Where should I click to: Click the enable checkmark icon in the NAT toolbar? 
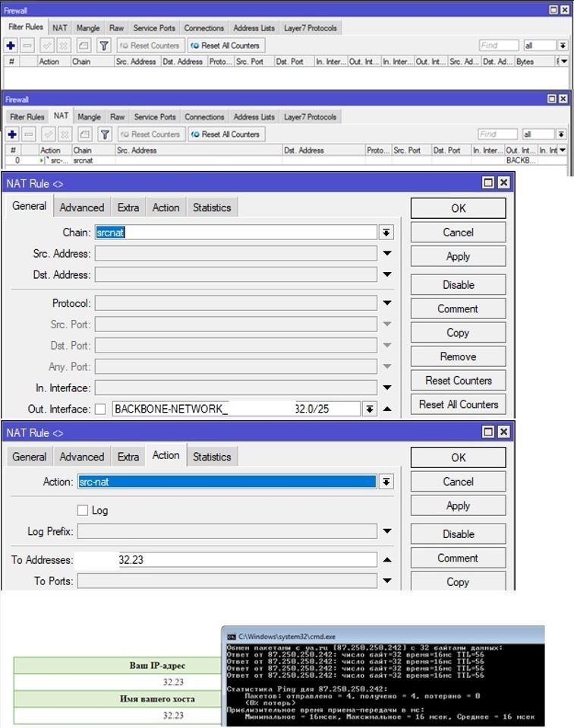(x=47, y=135)
